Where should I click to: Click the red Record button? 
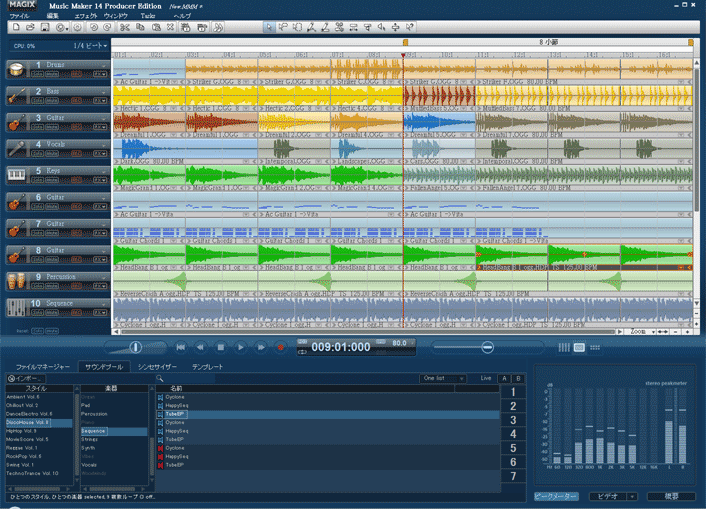pyautogui.click(x=281, y=347)
